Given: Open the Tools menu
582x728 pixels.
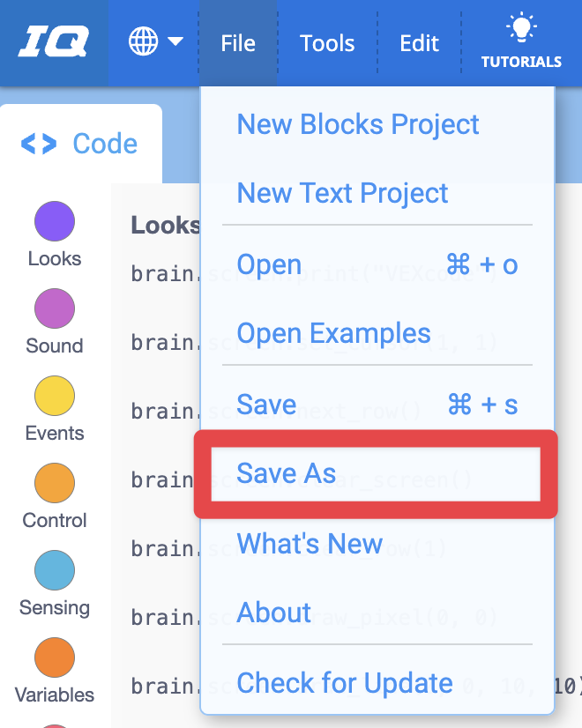Looking at the screenshot, I should [327, 41].
